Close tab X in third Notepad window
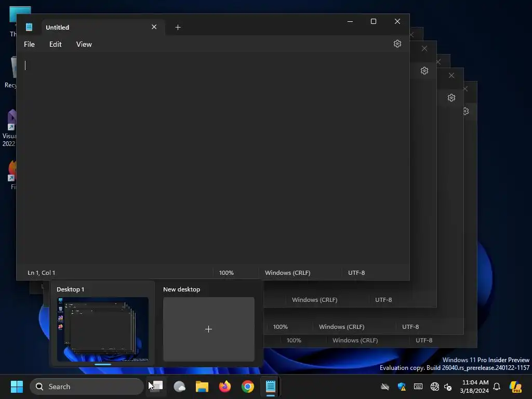Screen dimensions: 532x399 pos(451,75)
